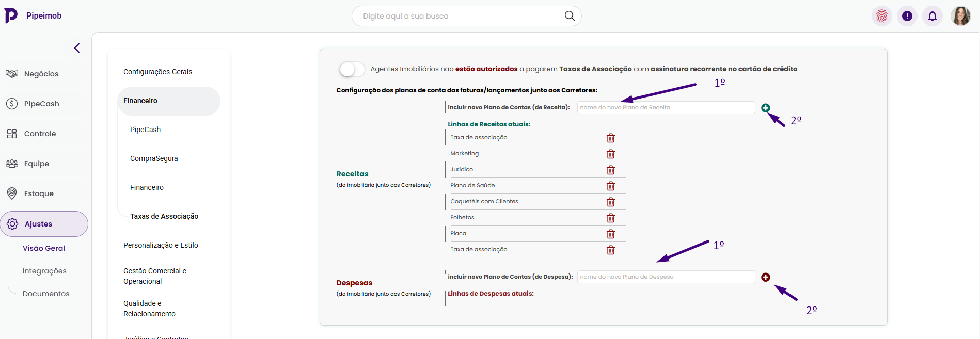980x339 pixels.
Task: Delete the Jurídico revenue line
Action: pyautogui.click(x=611, y=170)
